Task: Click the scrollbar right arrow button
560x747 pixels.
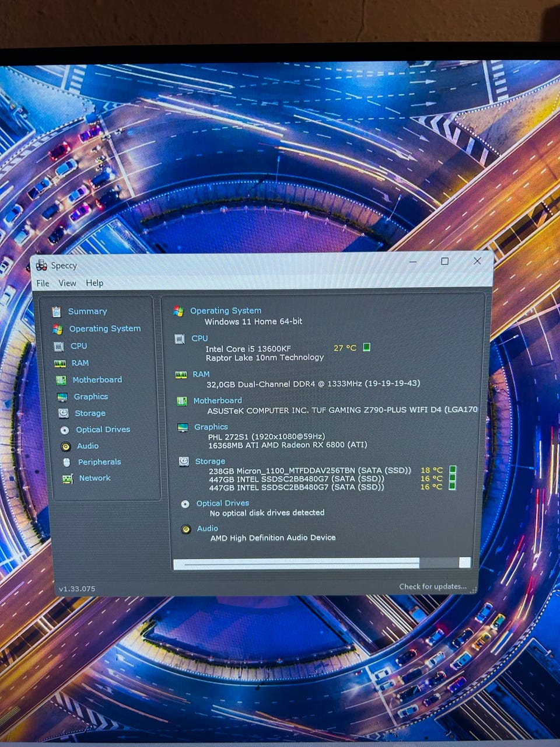Action: [465, 563]
